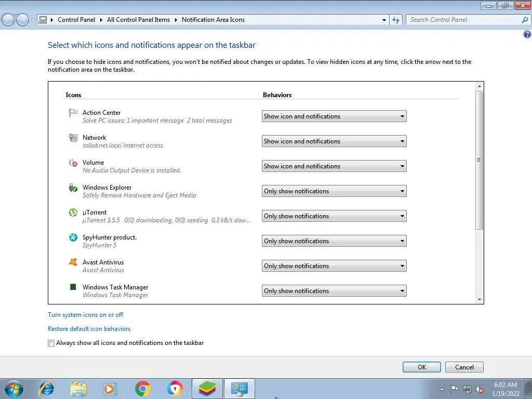The image size is (532, 399).
Task: Click the computer icon in address bar
Action: point(43,20)
